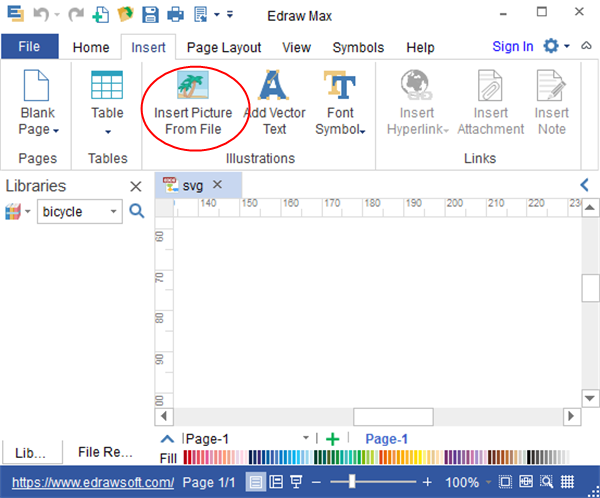
Task: Expand the right side panel chevron
Action: pos(584,185)
